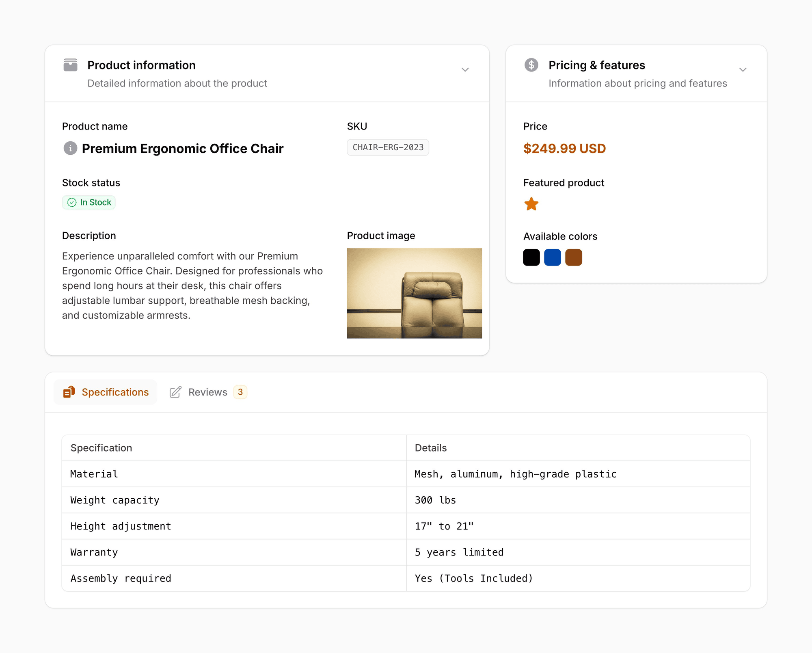Click the Featured product label
This screenshot has width=812, height=653.
(564, 183)
